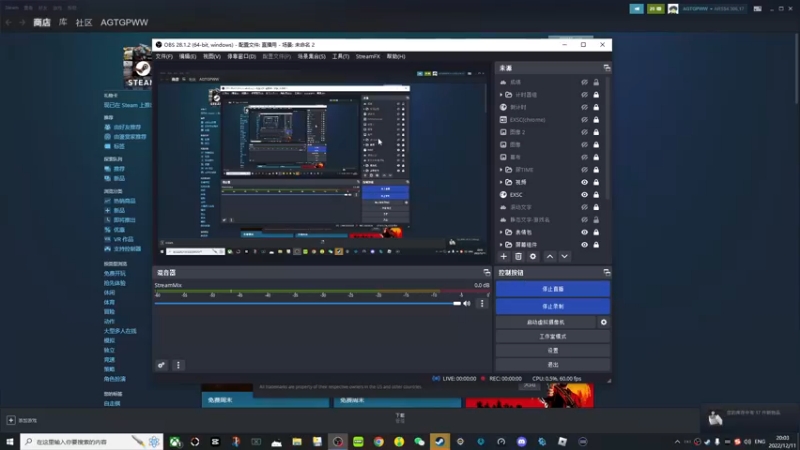Image resolution: width=800 pixels, height=450 pixels.
Task: Add a new source with the plus icon
Action: pos(504,257)
